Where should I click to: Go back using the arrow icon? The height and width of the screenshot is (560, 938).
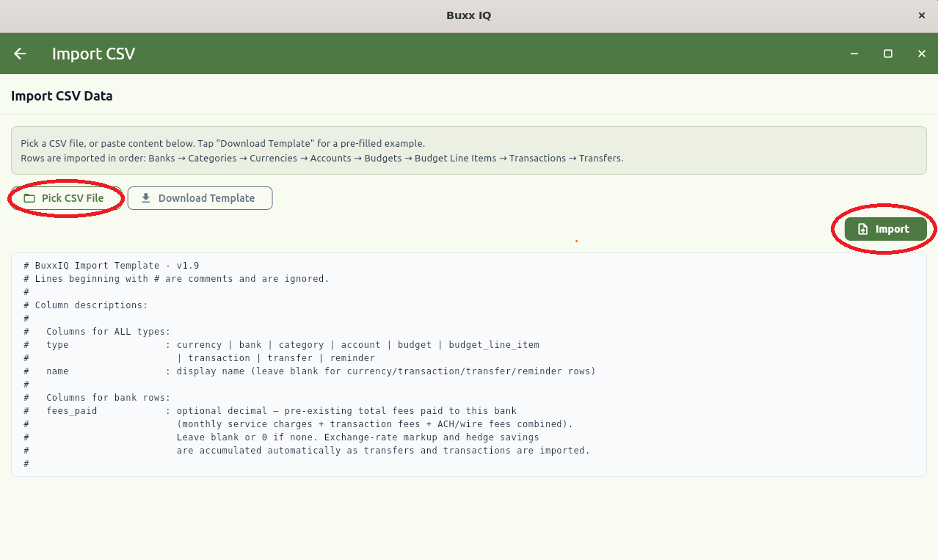20,54
